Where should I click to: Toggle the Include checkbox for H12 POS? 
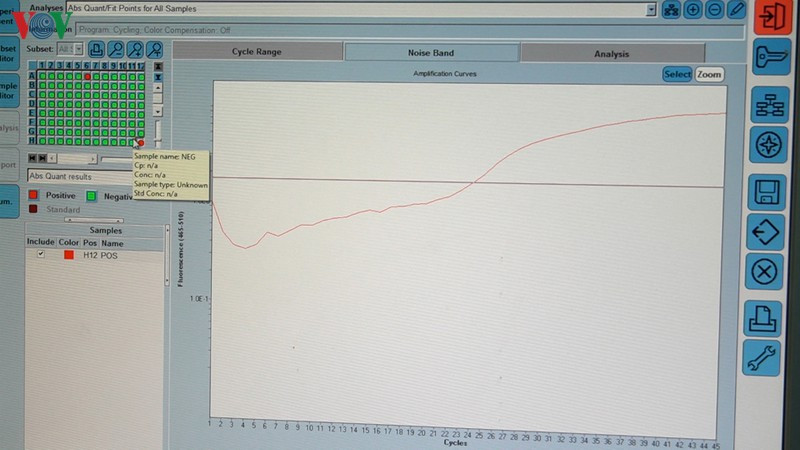(41, 255)
